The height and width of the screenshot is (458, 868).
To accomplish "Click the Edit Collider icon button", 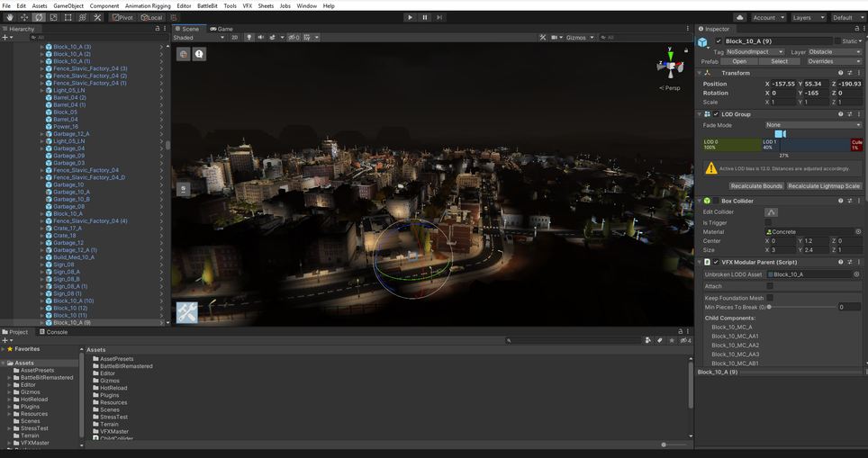I will click(x=771, y=212).
